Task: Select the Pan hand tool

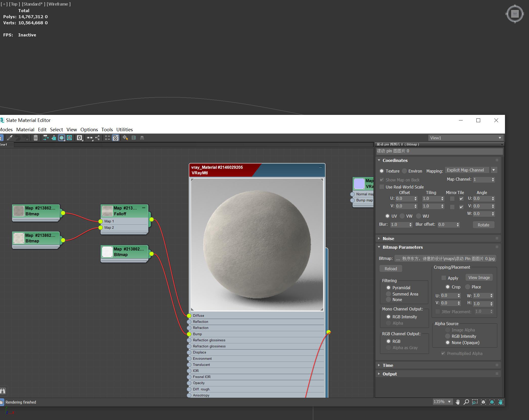Action: pyautogui.click(x=458, y=402)
